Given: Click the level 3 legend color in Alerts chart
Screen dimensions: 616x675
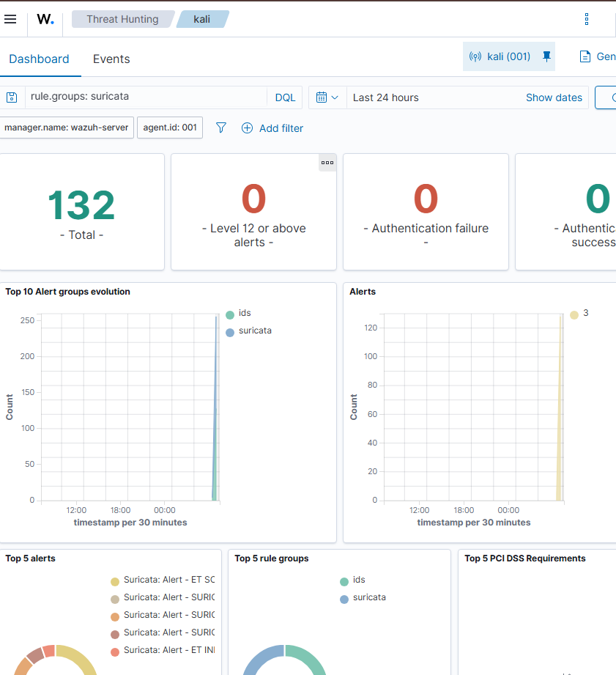Looking at the screenshot, I should [x=574, y=314].
